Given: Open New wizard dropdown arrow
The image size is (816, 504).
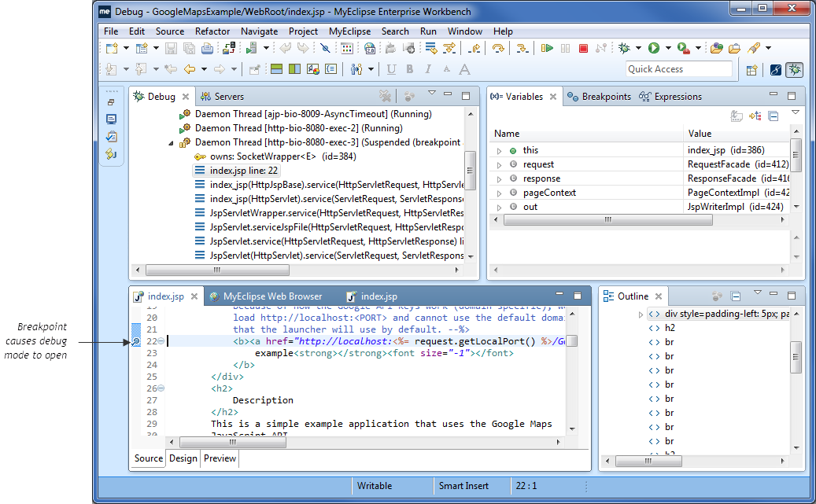Looking at the screenshot, I should click(x=126, y=49).
